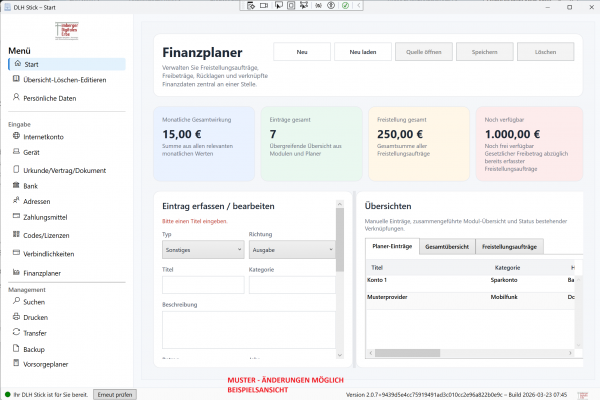This screenshot has height=400, width=600.
Task: Click the Drucken printer icon
Action: (16, 317)
